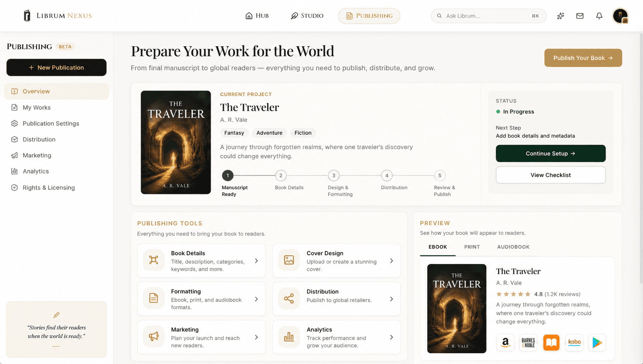This screenshot has width=643, height=364.
Task: Select the Audiobook preview tab
Action: [x=513, y=247]
